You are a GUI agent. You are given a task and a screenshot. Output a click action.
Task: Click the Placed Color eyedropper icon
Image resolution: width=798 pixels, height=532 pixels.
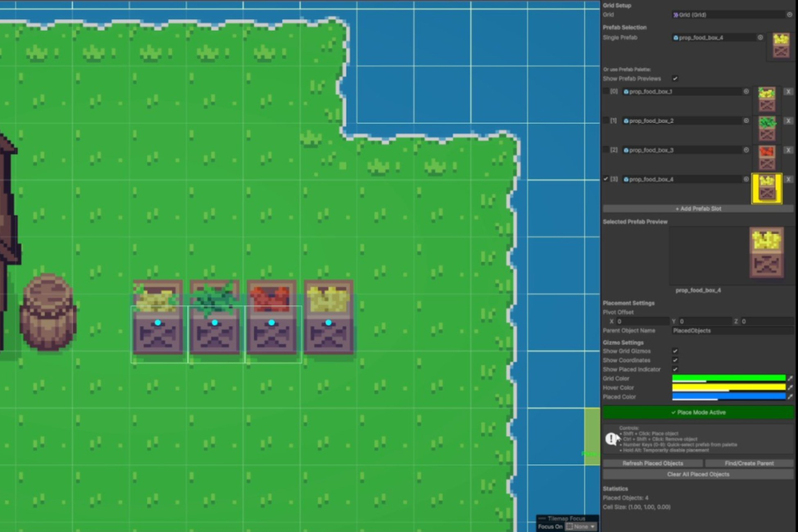tap(791, 397)
